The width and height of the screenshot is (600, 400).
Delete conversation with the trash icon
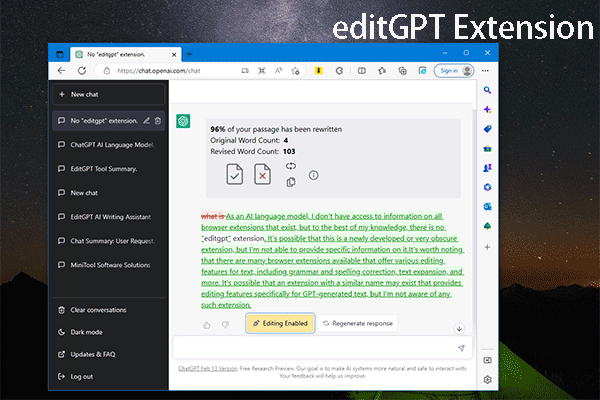pos(158,121)
